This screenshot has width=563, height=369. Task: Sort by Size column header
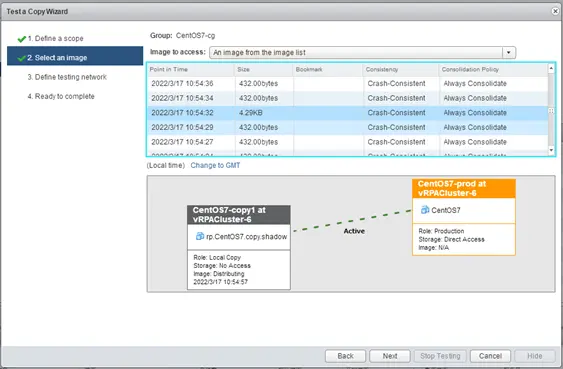pyautogui.click(x=264, y=69)
